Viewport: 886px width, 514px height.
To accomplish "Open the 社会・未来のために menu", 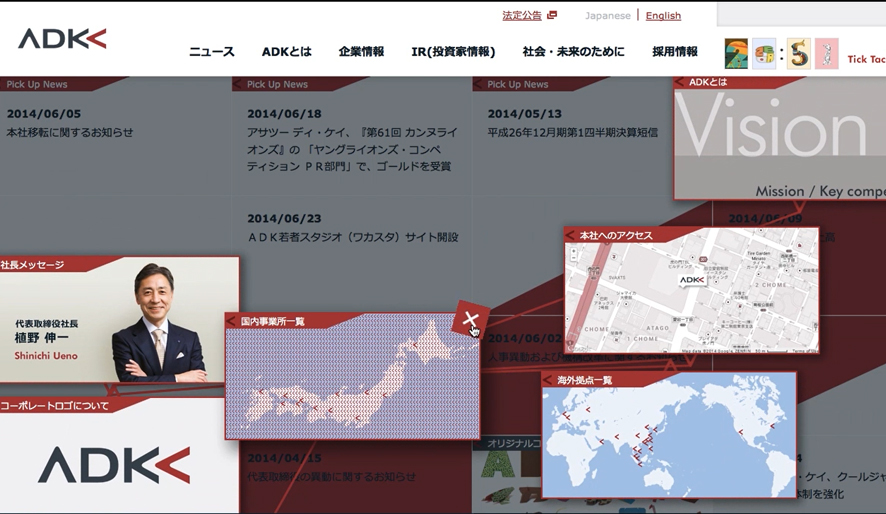I will [574, 51].
